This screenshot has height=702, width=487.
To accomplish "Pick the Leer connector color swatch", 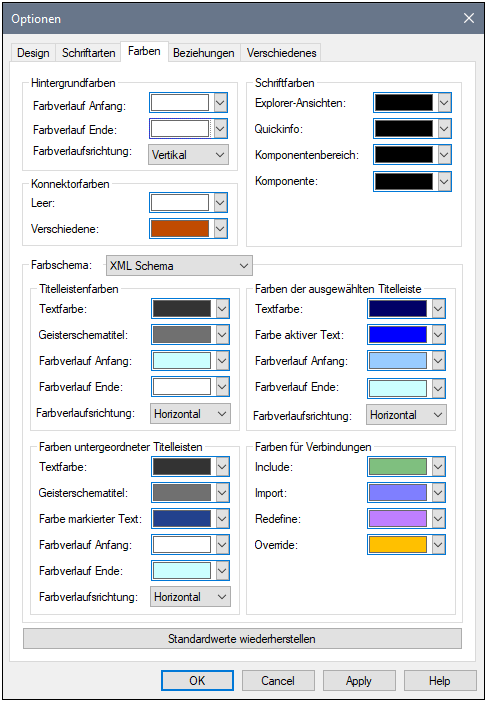I will pos(180,202).
